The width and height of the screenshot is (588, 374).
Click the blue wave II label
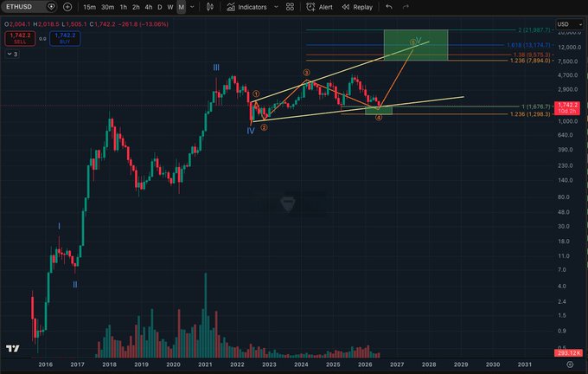[75, 285]
